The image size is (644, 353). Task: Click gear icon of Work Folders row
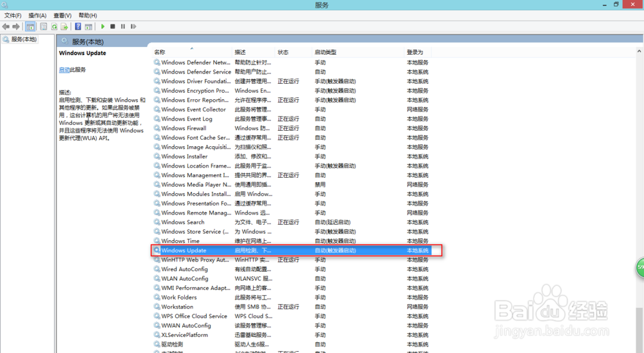(x=157, y=298)
